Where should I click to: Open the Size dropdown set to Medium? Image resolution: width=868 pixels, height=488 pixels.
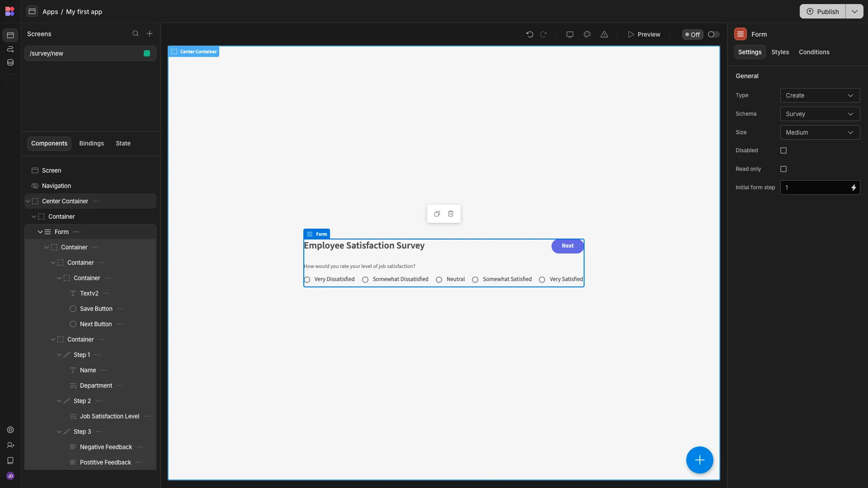(820, 132)
